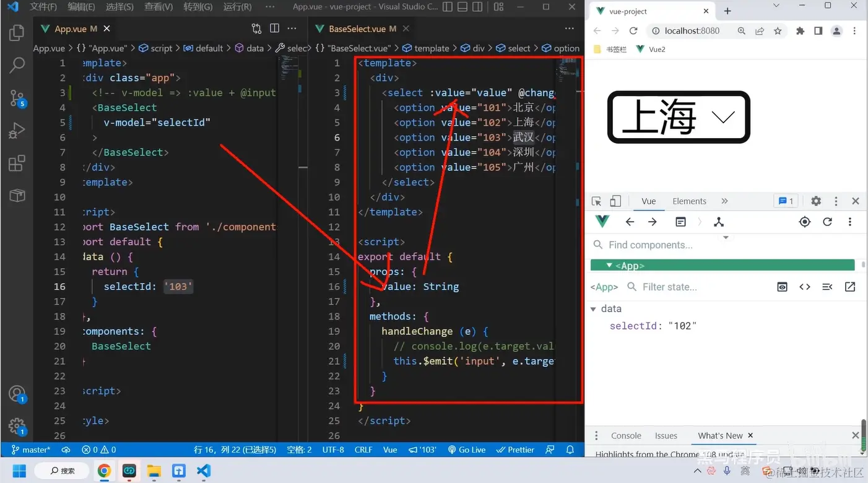Viewport: 868px width, 483px height.
Task: Reload the localhost:8080 page in Chrome
Action: click(x=633, y=31)
